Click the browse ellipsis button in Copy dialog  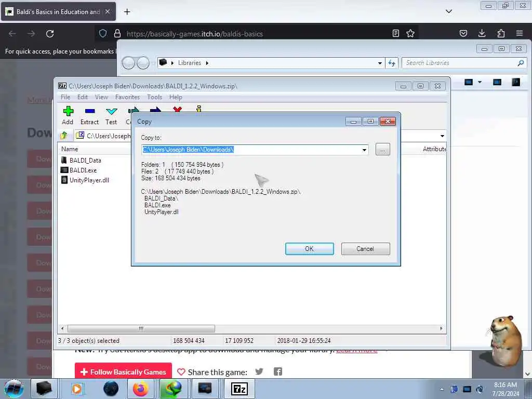[x=383, y=149]
